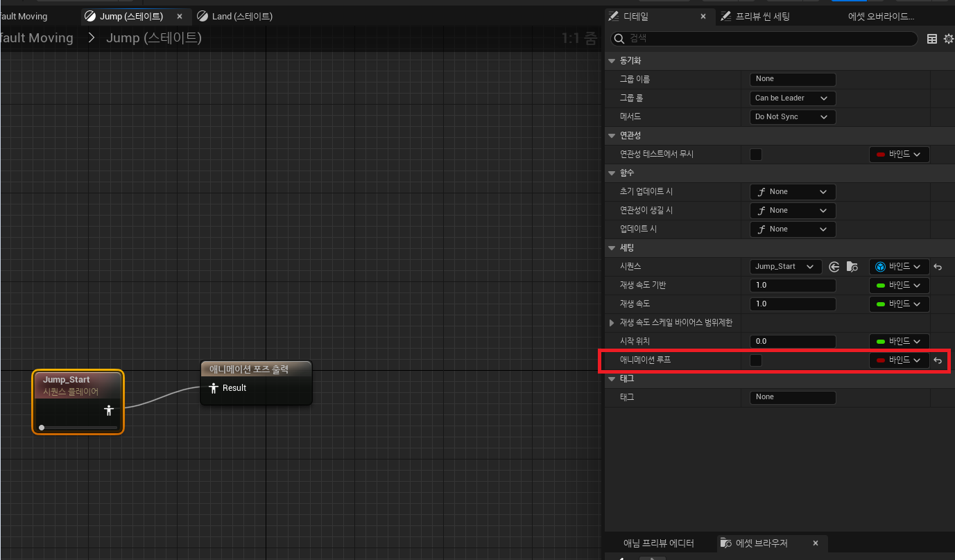Click the Default Moving breadcrumb link
This screenshot has height=560, width=955.
[x=37, y=38]
